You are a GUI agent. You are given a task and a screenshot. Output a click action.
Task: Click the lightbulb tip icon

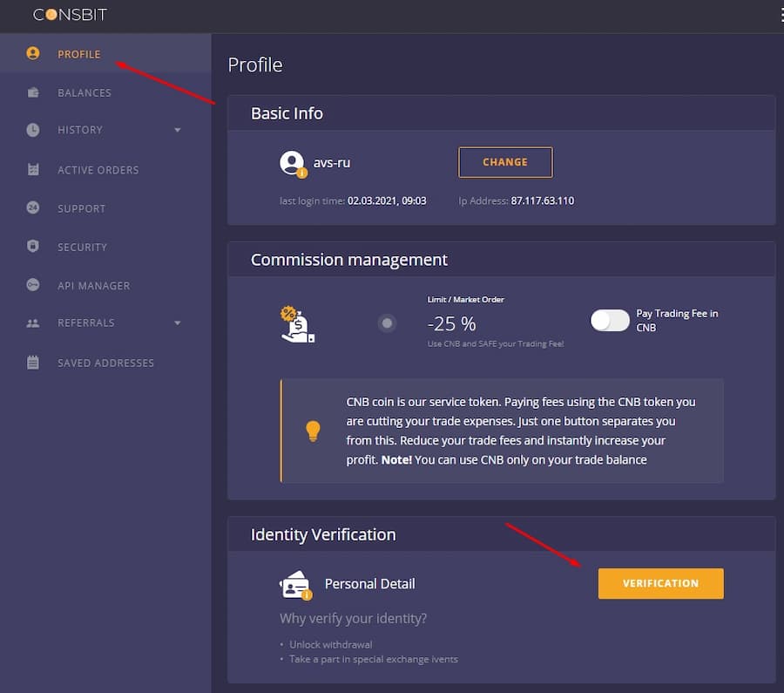click(313, 431)
